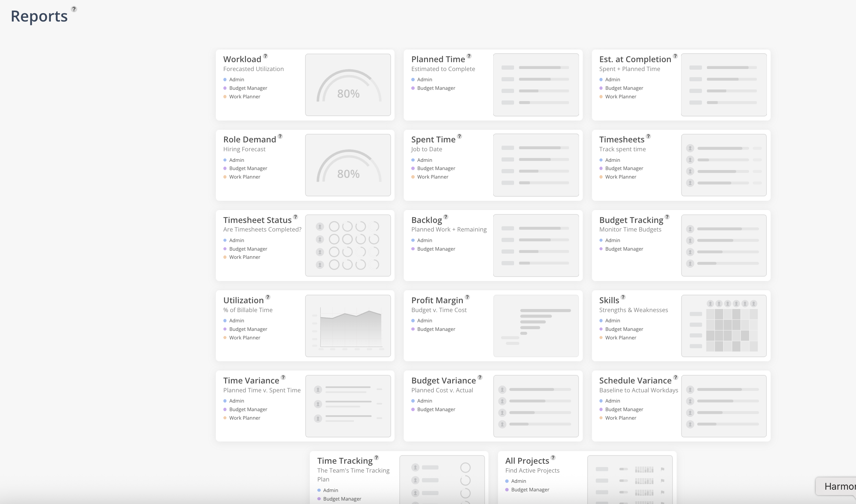Open the Workload gauge thumbnail
Image resolution: width=856 pixels, height=504 pixels.
[x=348, y=85]
